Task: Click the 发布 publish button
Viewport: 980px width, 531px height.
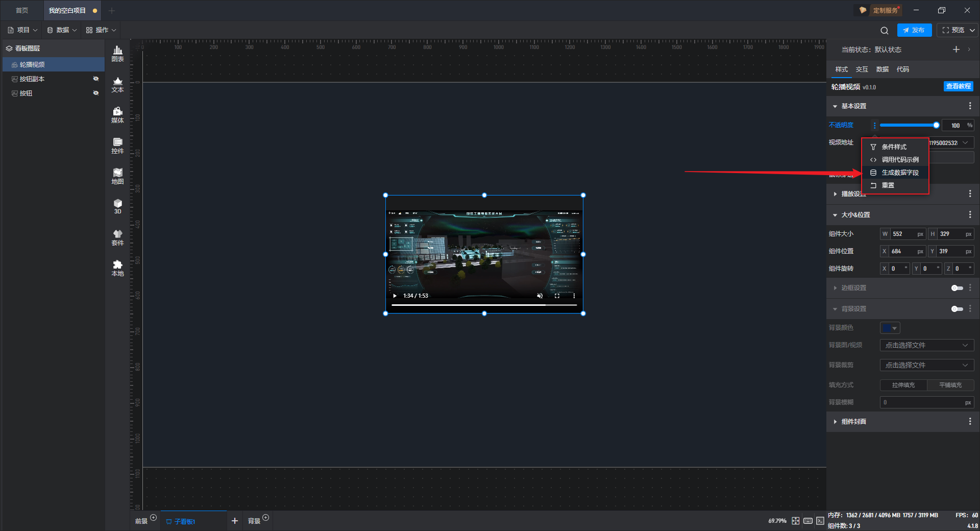Action: click(914, 30)
